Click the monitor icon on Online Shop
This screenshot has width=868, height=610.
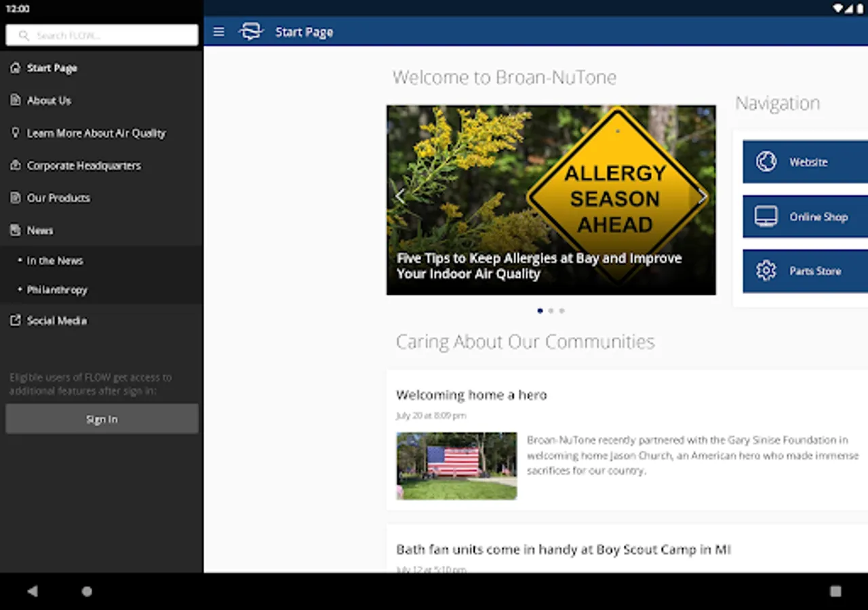(x=766, y=217)
